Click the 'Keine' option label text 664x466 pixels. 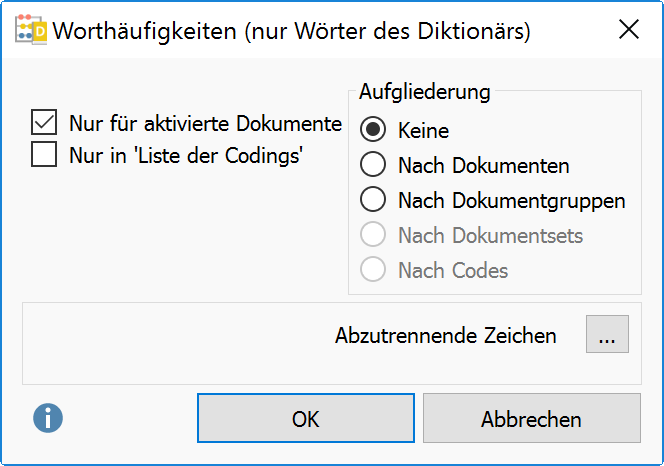coord(423,130)
